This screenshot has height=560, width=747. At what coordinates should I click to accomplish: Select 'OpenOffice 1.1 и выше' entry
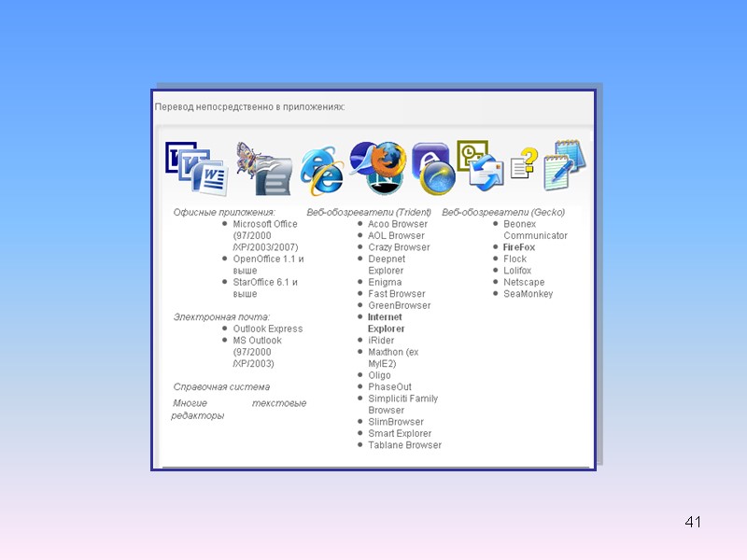268,264
